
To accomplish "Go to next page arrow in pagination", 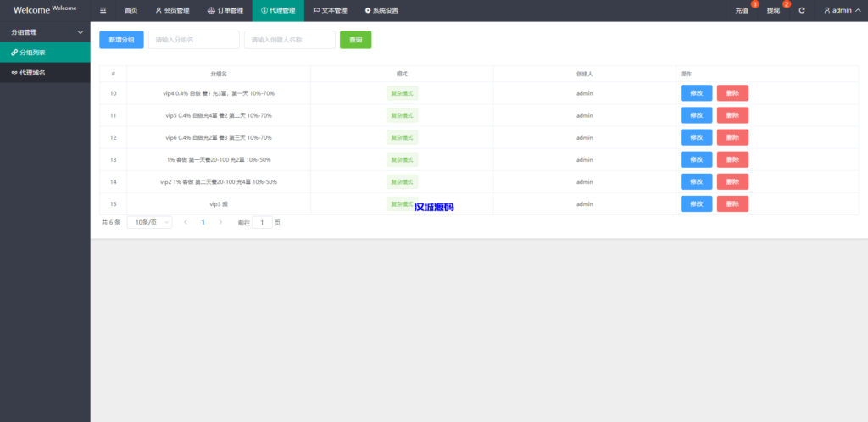I will tap(221, 222).
